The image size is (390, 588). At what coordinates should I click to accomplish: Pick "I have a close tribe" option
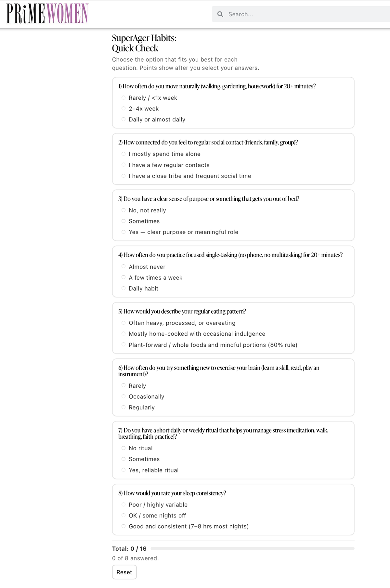pyautogui.click(x=123, y=176)
